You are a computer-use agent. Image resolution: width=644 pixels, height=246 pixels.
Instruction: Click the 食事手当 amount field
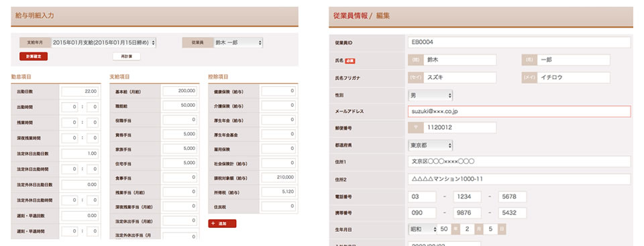coord(180,177)
